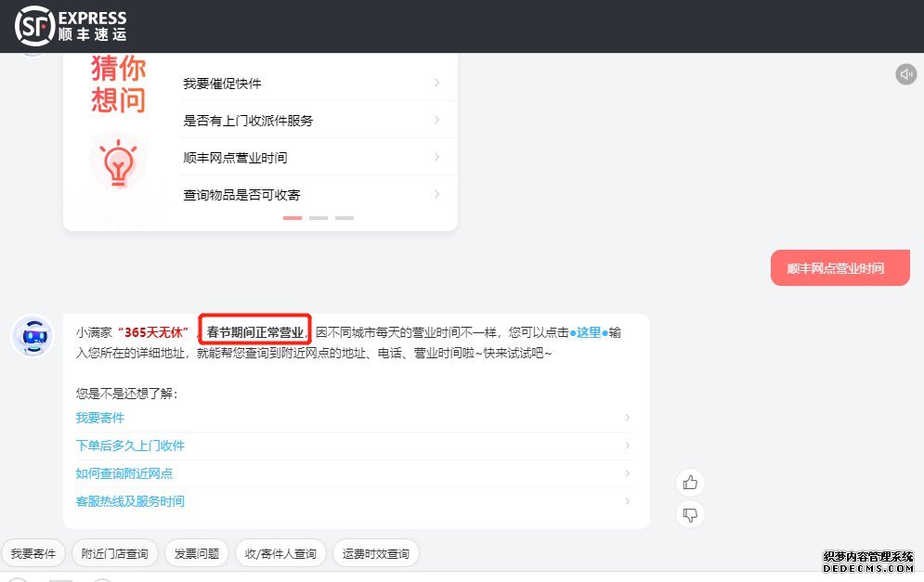924x582 pixels.
Task: Click the chatbot robot avatar
Action: click(33, 336)
